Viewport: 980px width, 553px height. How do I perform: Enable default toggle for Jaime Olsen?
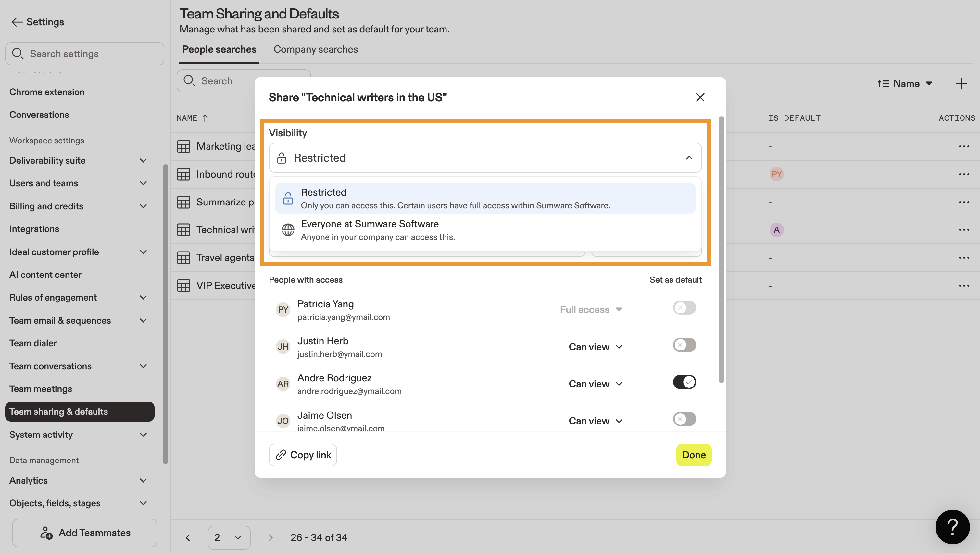pos(684,419)
